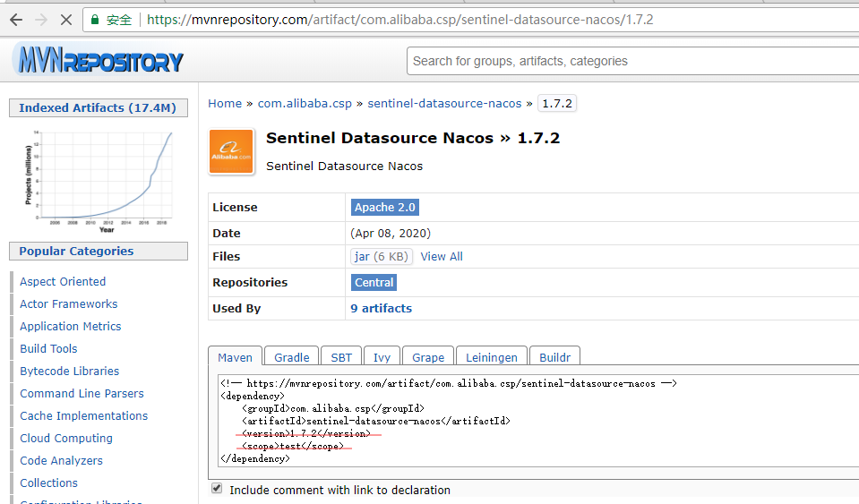
Task: Focus the browser address bar URL
Action: click(399, 20)
